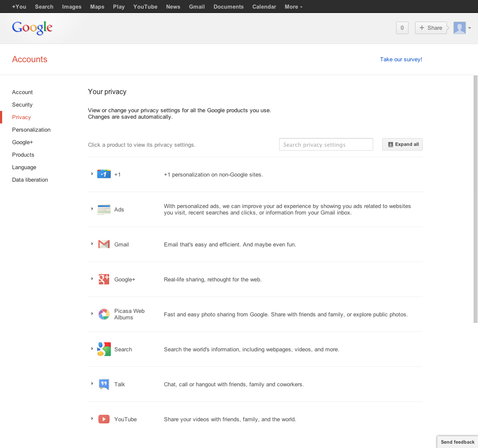
Task: Click the Picasa Web Albums icon
Action: pyautogui.click(x=104, y=314)
